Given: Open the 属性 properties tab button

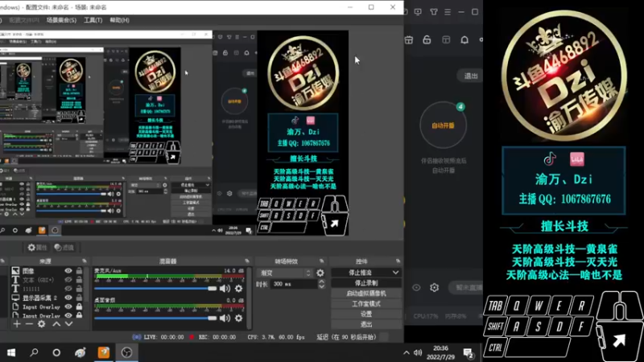Looking at the screenshot, I should [37, 248].
